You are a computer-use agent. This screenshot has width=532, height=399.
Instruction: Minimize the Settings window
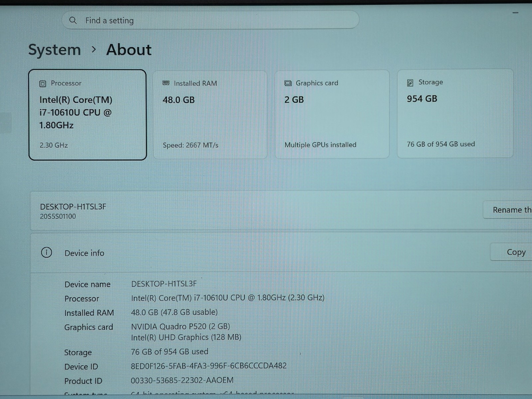click(x=515, y=13)
